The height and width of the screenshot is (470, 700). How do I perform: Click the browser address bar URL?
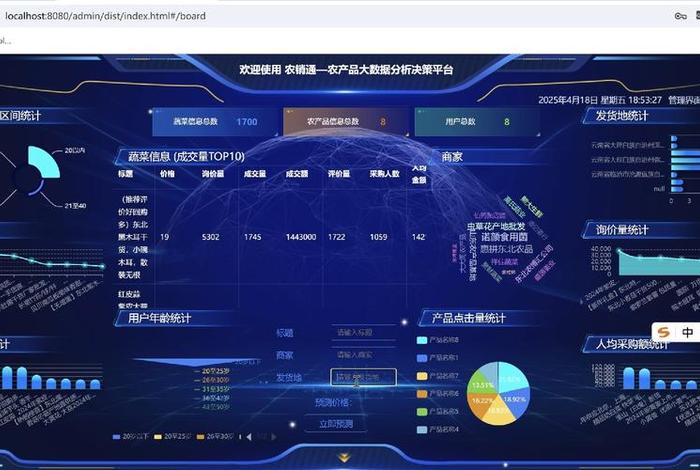point(103,16)
